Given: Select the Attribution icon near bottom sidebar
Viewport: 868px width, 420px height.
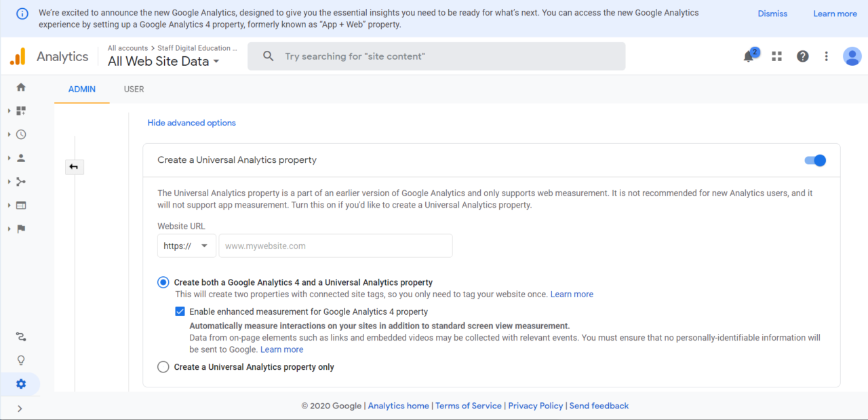Looking at the screenshot, I should [20, 336].
